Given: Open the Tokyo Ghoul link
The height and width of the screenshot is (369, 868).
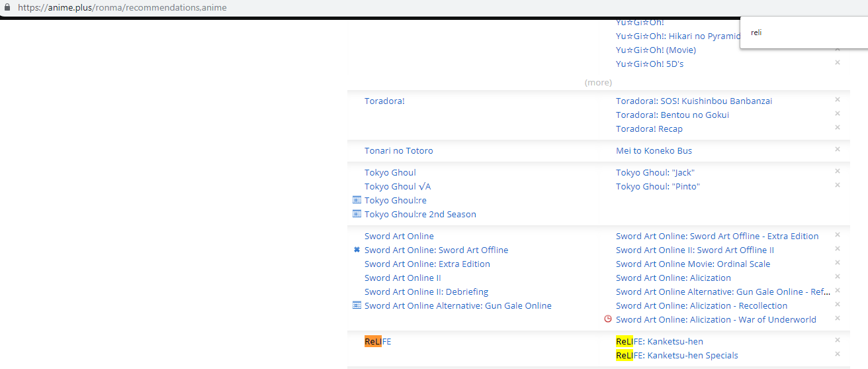Looking at the screenshot, I should pos(390,172).
